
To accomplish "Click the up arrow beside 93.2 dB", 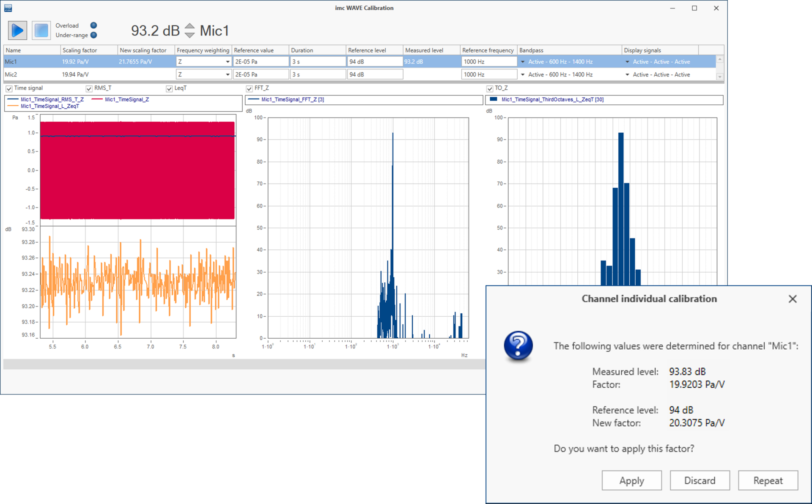I will coord(190,26).
